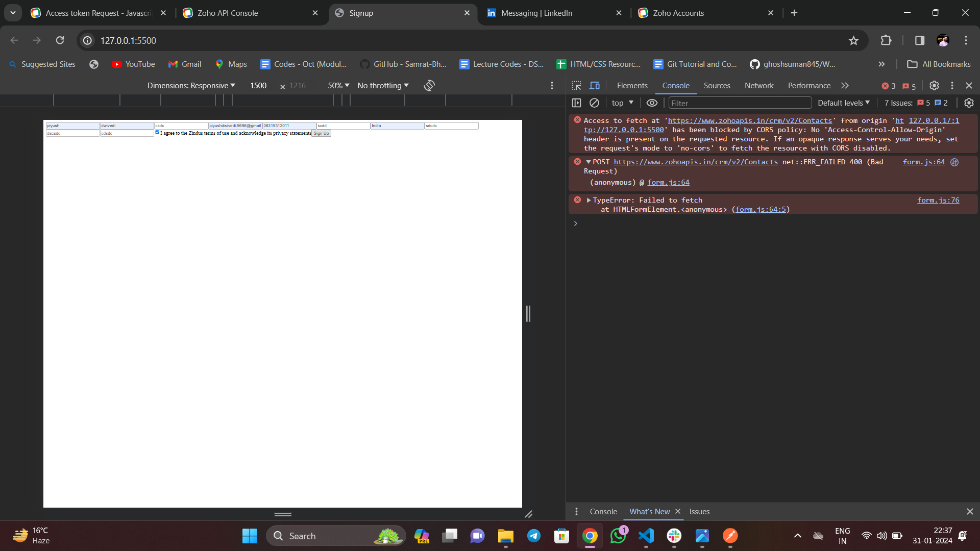This screenshot has height=551, width=980.
Task: Click the inspect element picker icon
Action: click(576, 86)
